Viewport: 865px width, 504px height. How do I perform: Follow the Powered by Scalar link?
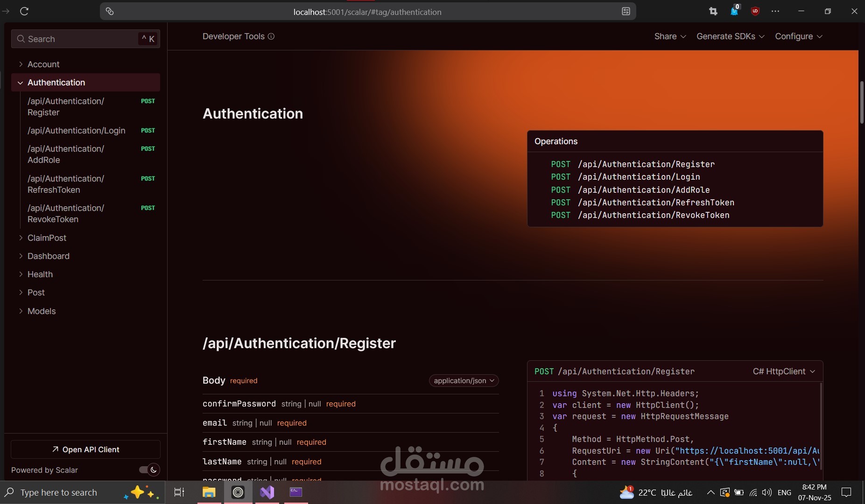(x=44, y=470)
